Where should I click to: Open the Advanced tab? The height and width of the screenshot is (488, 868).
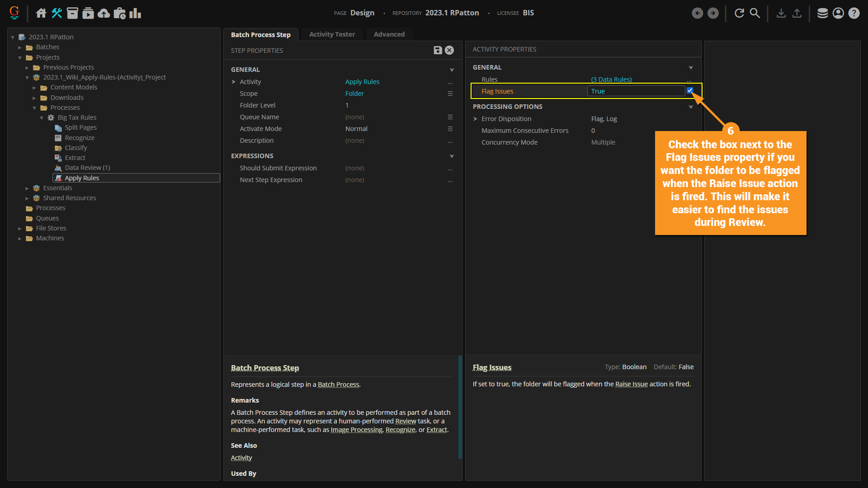(389, 34)
